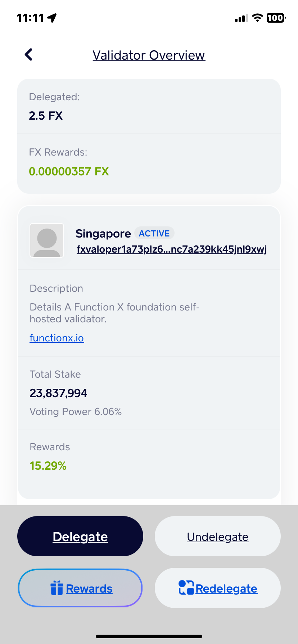Open the functionx.io website link

tap(57, 338)
